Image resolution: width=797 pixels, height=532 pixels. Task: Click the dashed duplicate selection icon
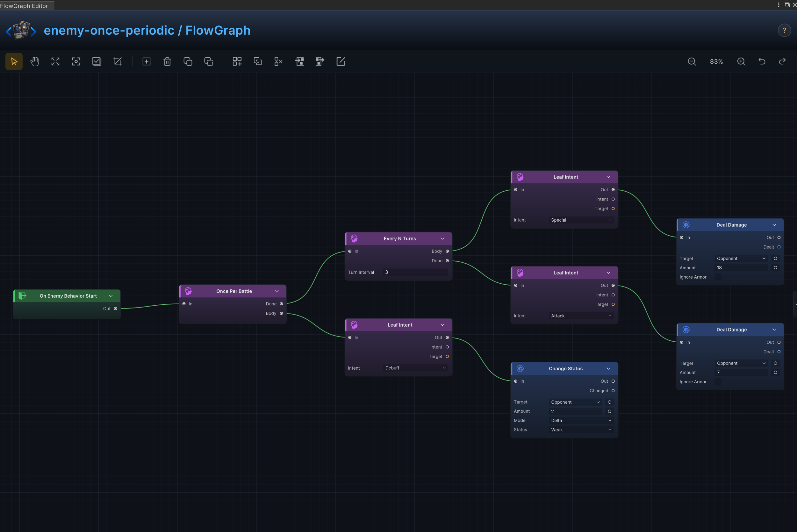208,61
